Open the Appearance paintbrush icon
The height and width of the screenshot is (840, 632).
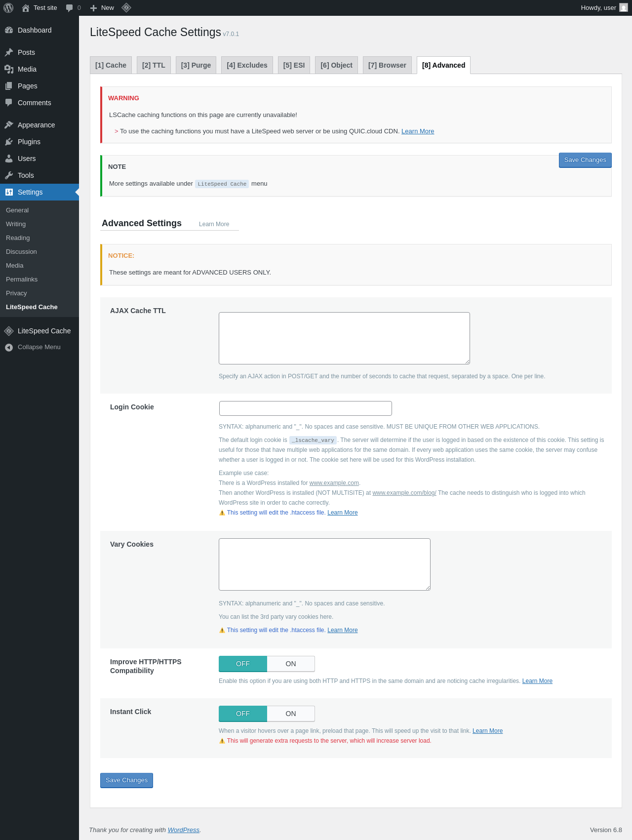tap(9, 125)
